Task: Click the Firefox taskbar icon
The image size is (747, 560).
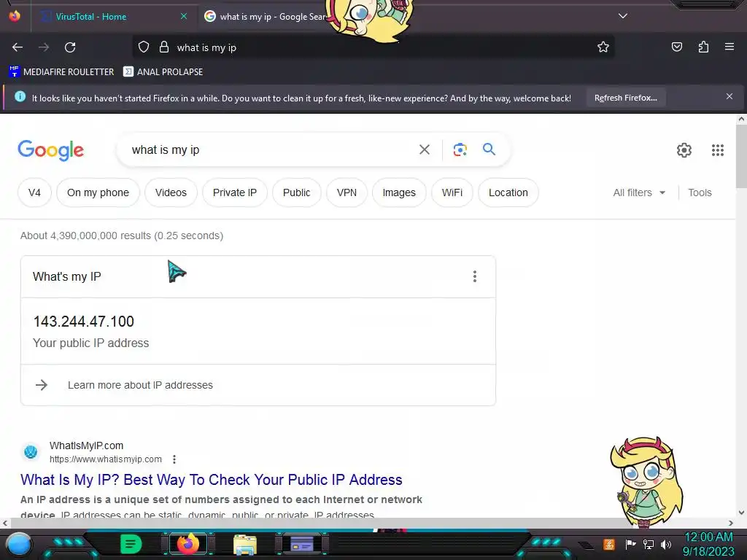Action: tap(187, 544)
